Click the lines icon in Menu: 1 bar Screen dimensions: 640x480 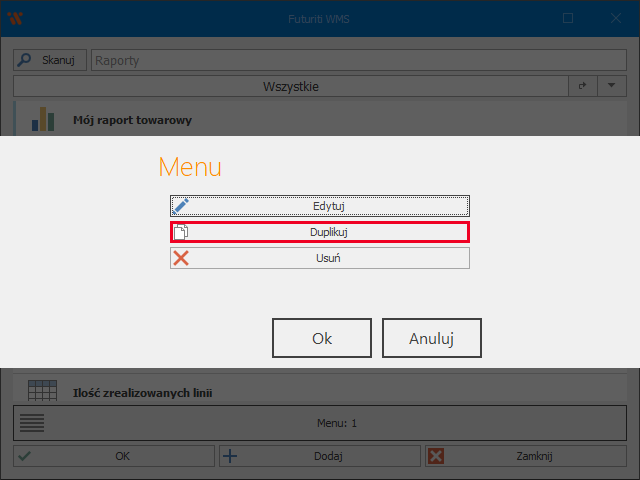coord(33,423)
